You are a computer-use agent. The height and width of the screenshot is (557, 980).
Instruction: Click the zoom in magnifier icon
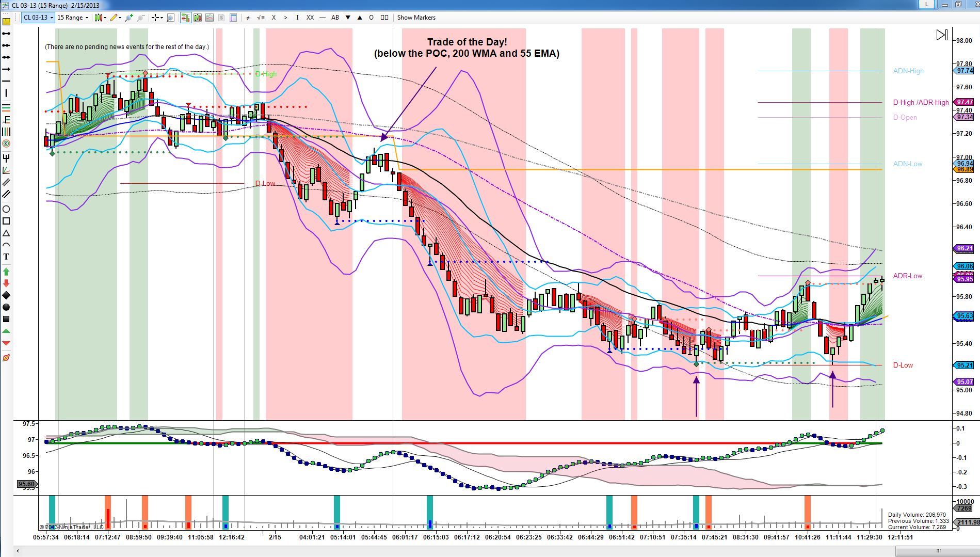[129, 18]
